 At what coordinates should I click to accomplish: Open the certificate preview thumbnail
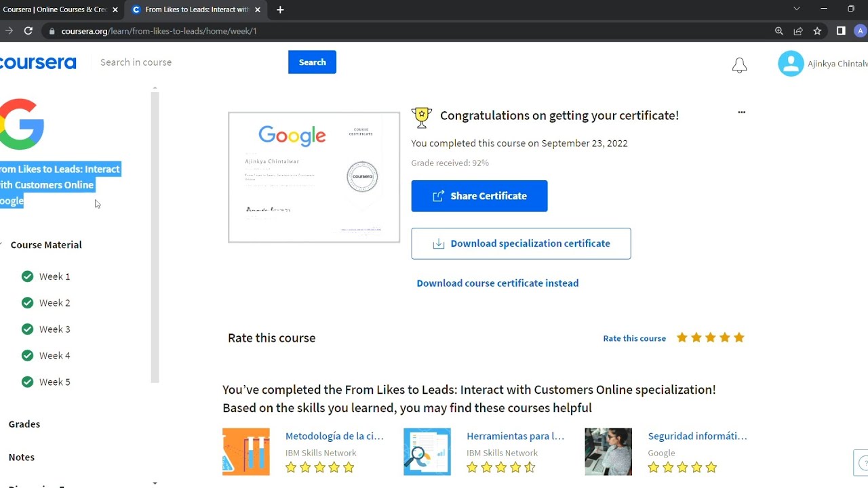click(x=314, y=178)
